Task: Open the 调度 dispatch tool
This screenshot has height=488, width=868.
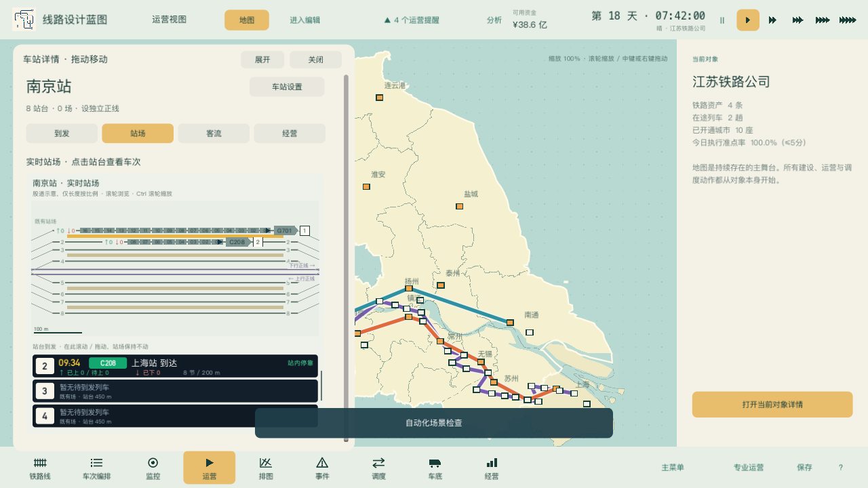Action: 378,468
